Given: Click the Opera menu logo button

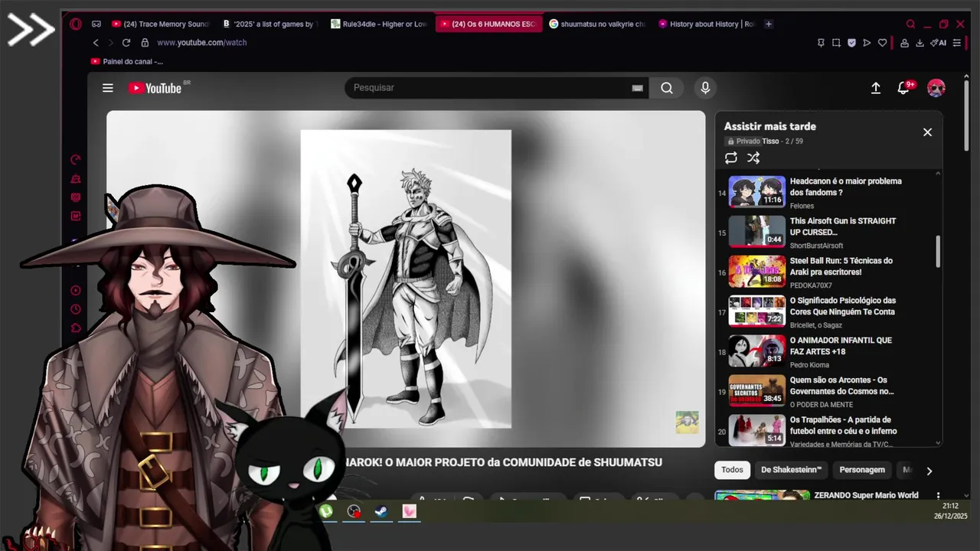Looking at the screenshot, I should click(75, 24).
